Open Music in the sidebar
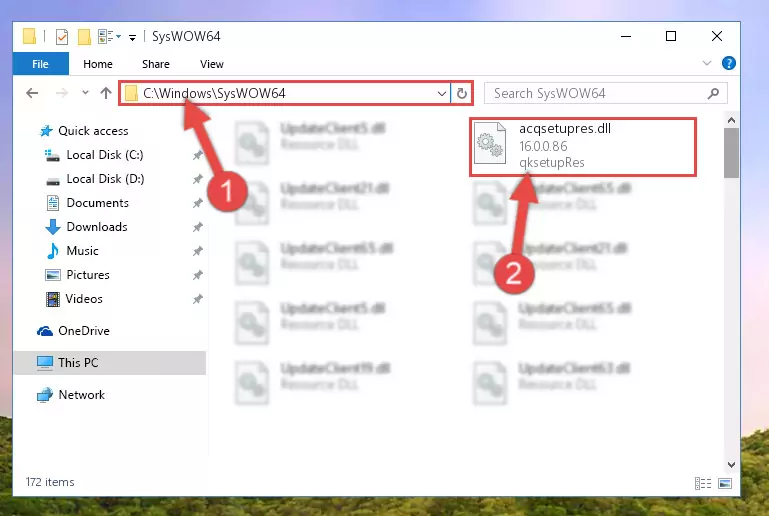The width and height of the screenshot is (769, 516). click(82, 251)
